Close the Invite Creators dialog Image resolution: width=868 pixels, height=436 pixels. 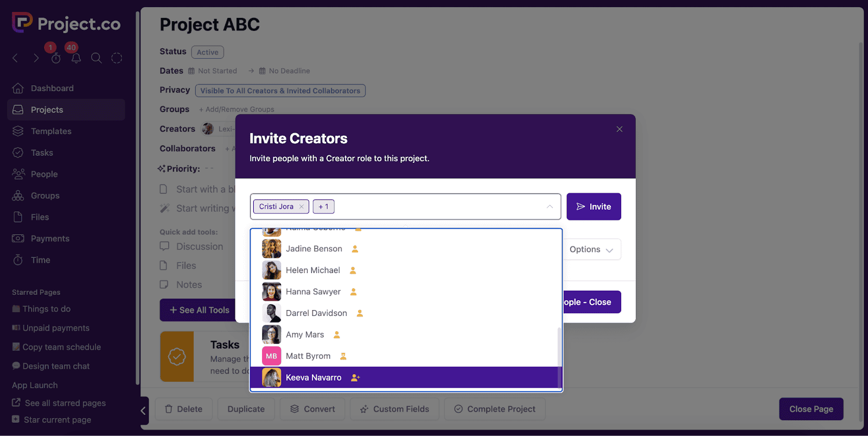tap(619, 129)
